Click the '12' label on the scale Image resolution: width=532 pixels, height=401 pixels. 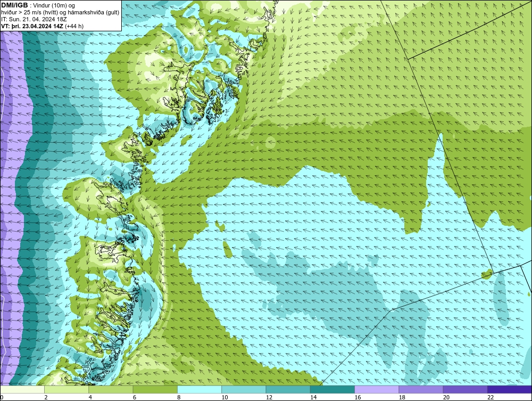tap(269, 398)
